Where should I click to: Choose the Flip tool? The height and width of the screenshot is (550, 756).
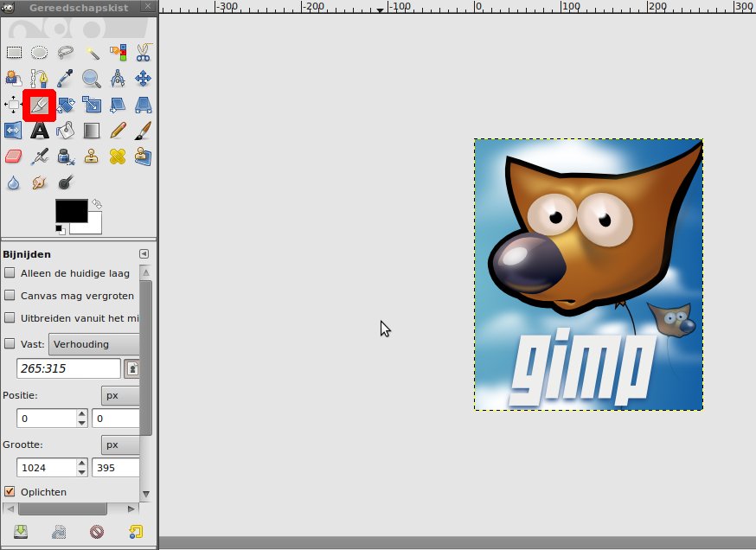(x=13, y=130)
